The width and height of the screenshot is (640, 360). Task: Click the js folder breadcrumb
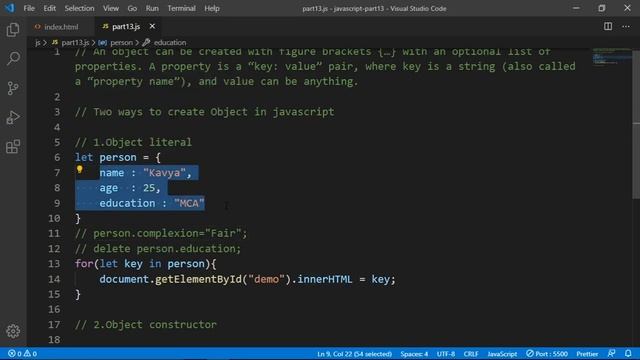(x=38, y=42)
